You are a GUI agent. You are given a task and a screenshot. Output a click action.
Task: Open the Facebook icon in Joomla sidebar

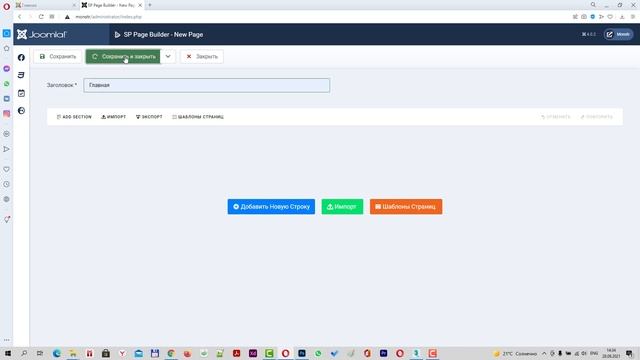pyautogui.click(x=21, y=58)
